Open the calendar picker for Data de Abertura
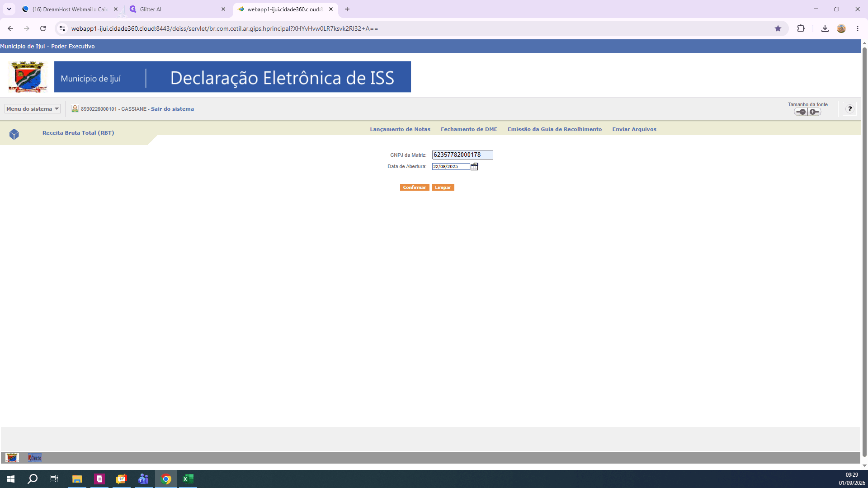Viewport: 868px width, 488px height. (474, 167)
